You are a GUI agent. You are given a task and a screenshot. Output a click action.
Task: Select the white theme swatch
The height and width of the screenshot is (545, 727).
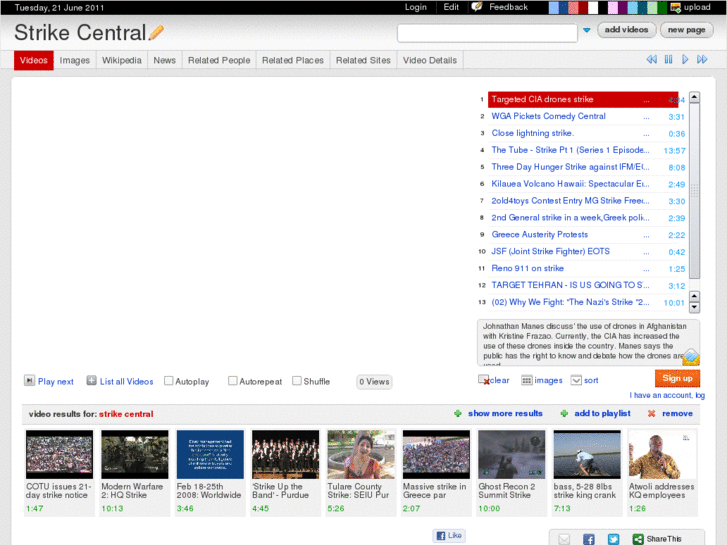(593, 7)
